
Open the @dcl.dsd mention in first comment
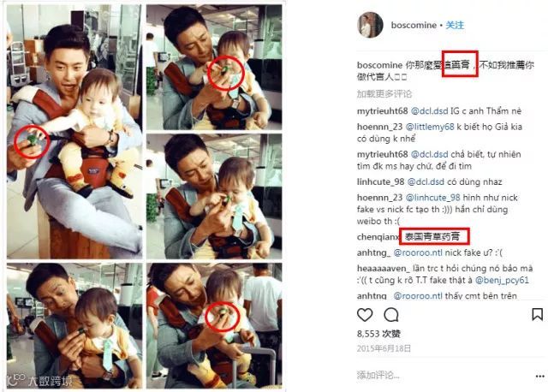(x=429, y=111)
